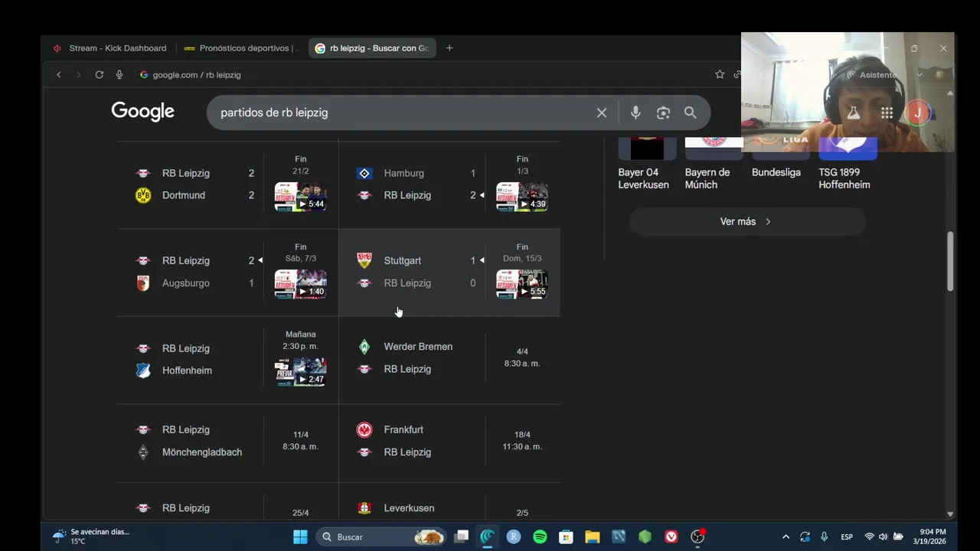Clear the search box with X
Image resolution: width=980 pixels, height=551 pixels.
[602, 112]
